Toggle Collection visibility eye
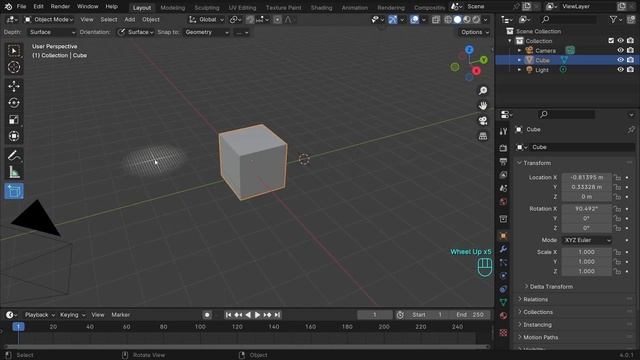The width and height of the screenshot is (640, 360). (x=620, y=40)
